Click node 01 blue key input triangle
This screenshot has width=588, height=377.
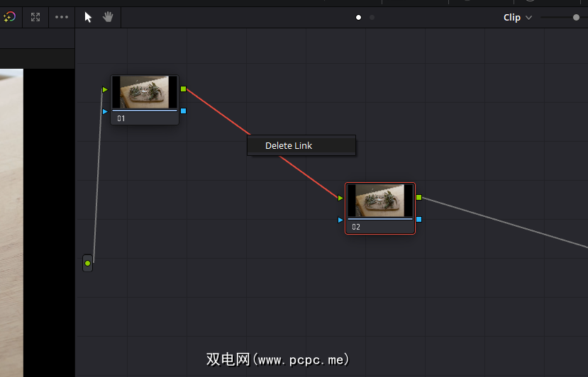coord(105,111)
